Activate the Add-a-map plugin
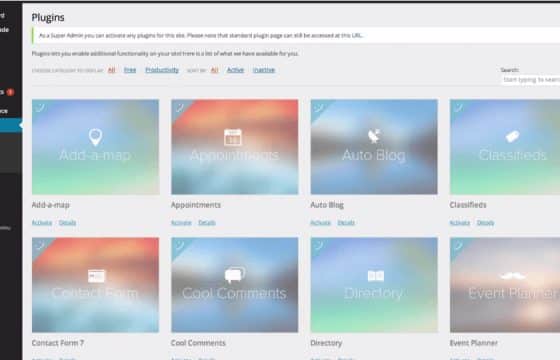This screenshot has width=560, height=360. click(x=42, y=223)
